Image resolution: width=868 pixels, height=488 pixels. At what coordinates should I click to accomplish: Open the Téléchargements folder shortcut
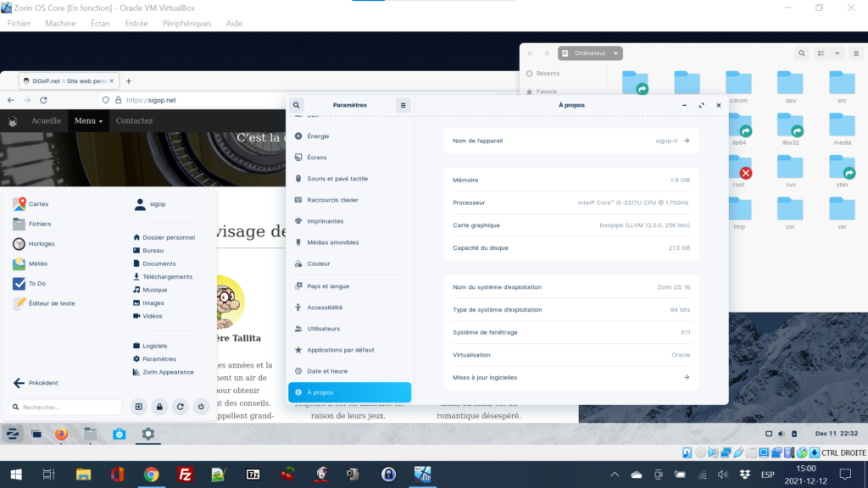[x=167, y=277]
